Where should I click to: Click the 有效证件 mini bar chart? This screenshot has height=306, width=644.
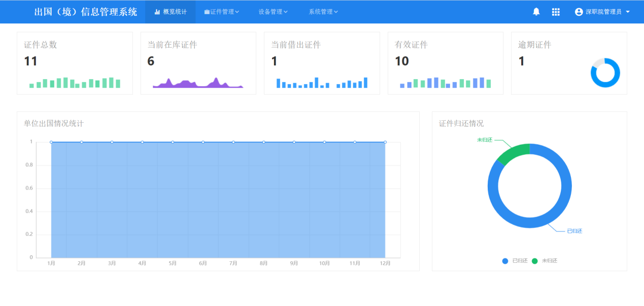coord(445,83)
